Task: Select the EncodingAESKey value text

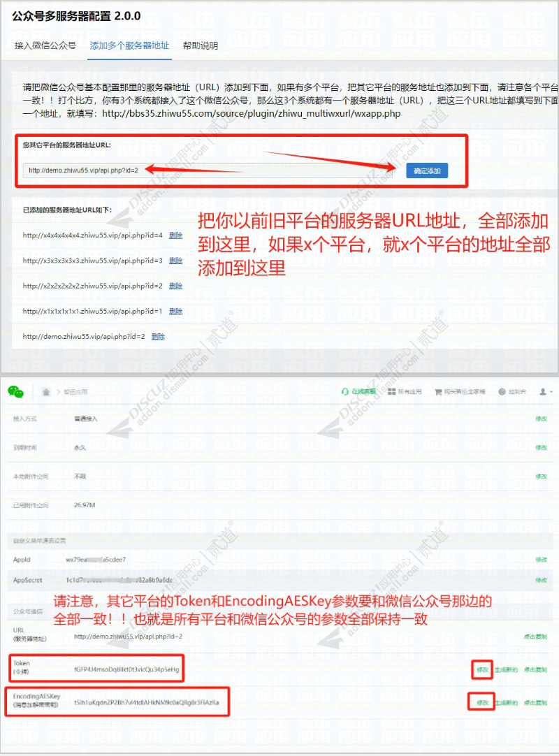Action: 147,703
